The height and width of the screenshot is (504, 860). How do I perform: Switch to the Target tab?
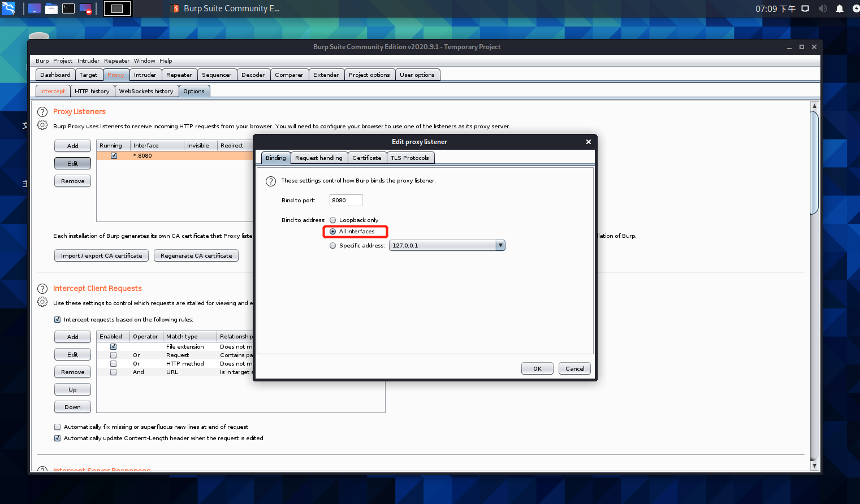point(88,75)
